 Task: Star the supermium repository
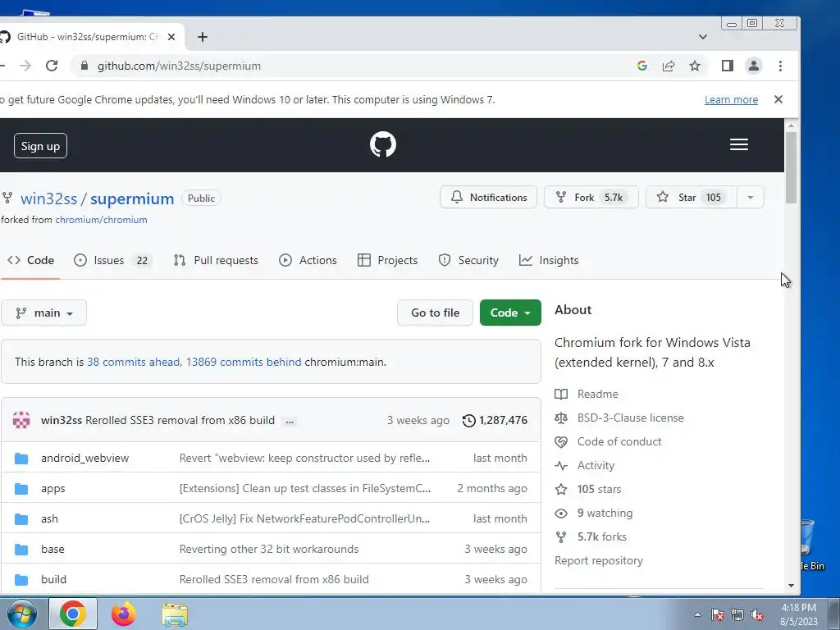point(692,197)
